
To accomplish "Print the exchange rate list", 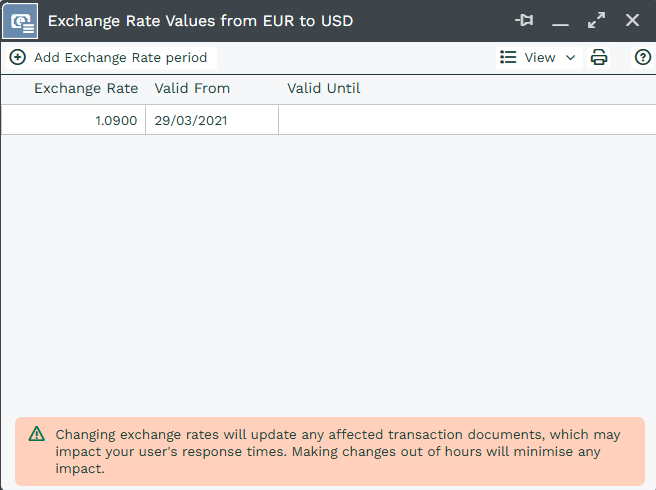I will pyautogui.click(x=599, y=58).
